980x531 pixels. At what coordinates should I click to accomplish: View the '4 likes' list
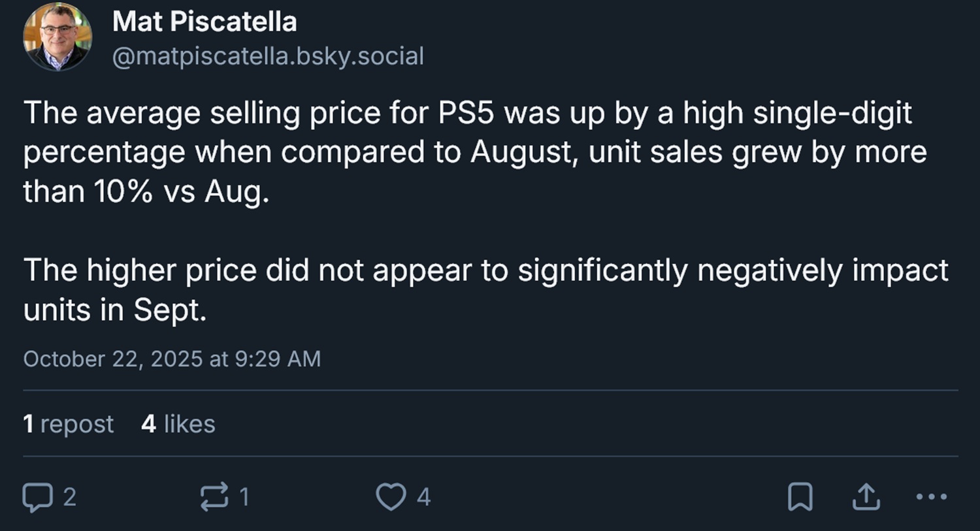178,424
